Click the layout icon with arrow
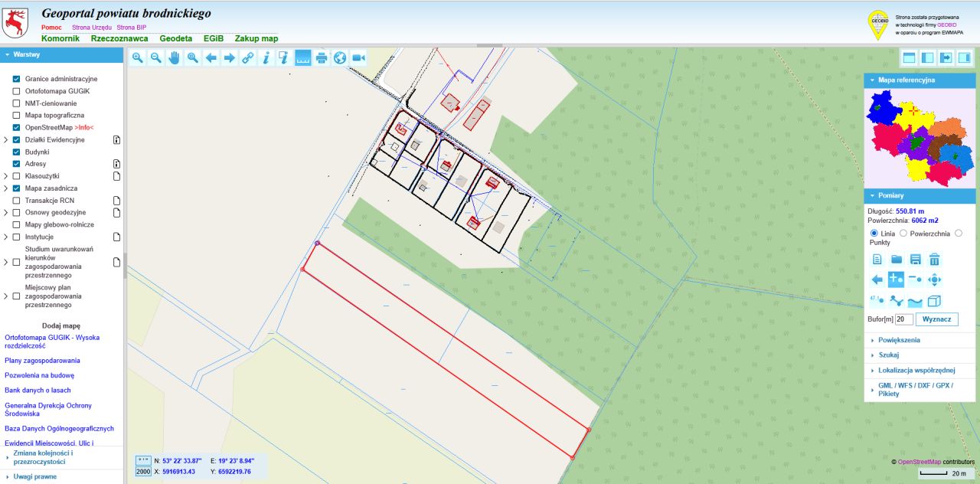The width and height of the screenshot is (980, 484). [x=946, y=57]
